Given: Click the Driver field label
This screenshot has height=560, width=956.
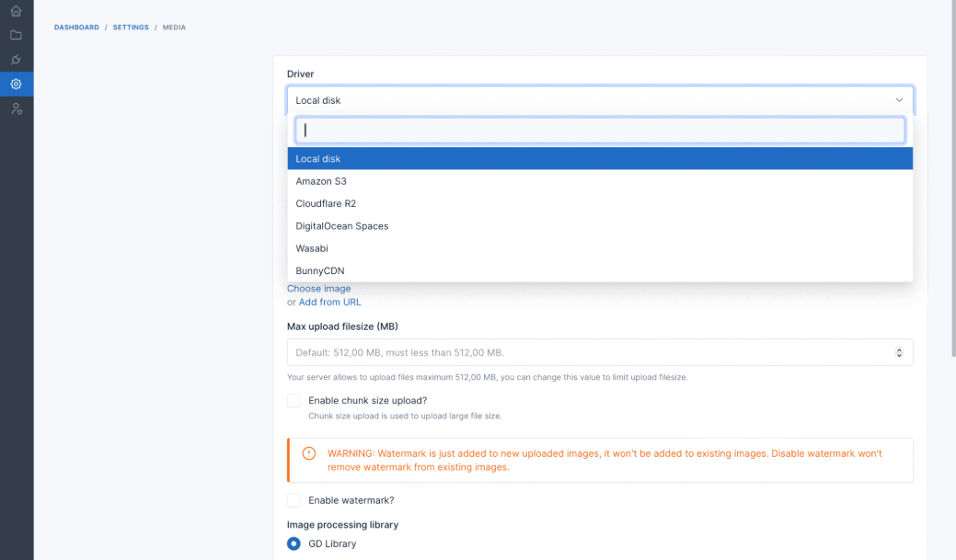Looking at the screenshot, I should tap(301, 74).
